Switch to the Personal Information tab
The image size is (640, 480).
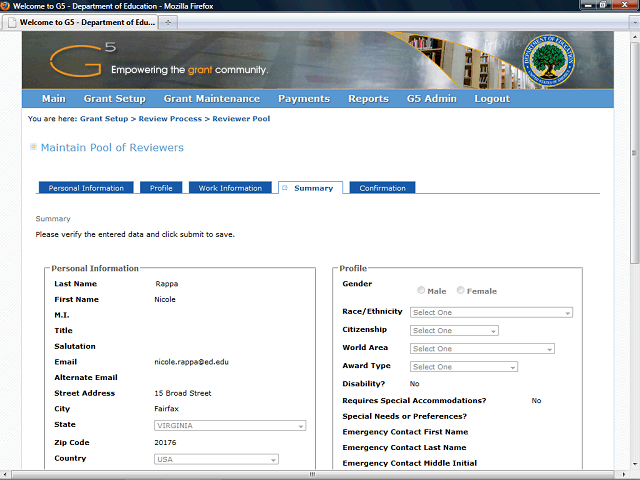click(x=86, y=188)
